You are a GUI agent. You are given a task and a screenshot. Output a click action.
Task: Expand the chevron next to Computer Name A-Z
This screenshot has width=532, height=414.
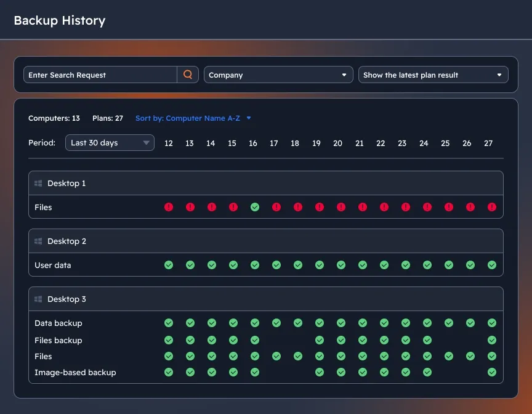click(x=248, y=118)
